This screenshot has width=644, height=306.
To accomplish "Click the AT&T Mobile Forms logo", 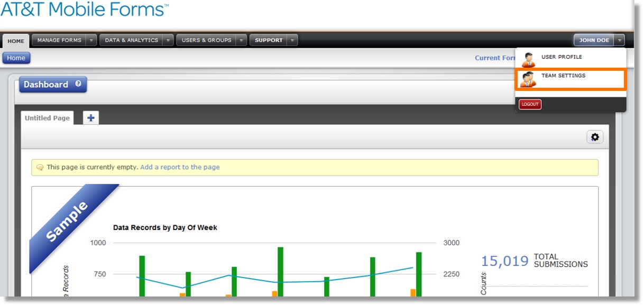I will [x=85, y=9].
